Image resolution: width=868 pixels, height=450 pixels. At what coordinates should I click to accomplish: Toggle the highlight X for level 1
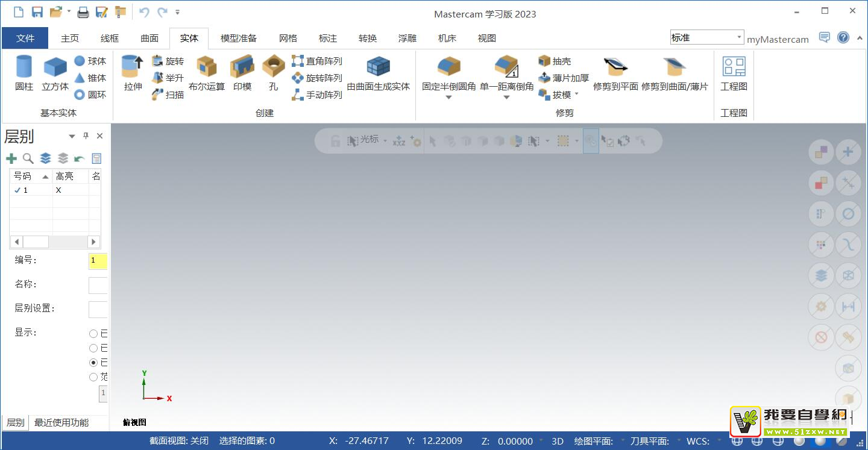coord(58,190)
